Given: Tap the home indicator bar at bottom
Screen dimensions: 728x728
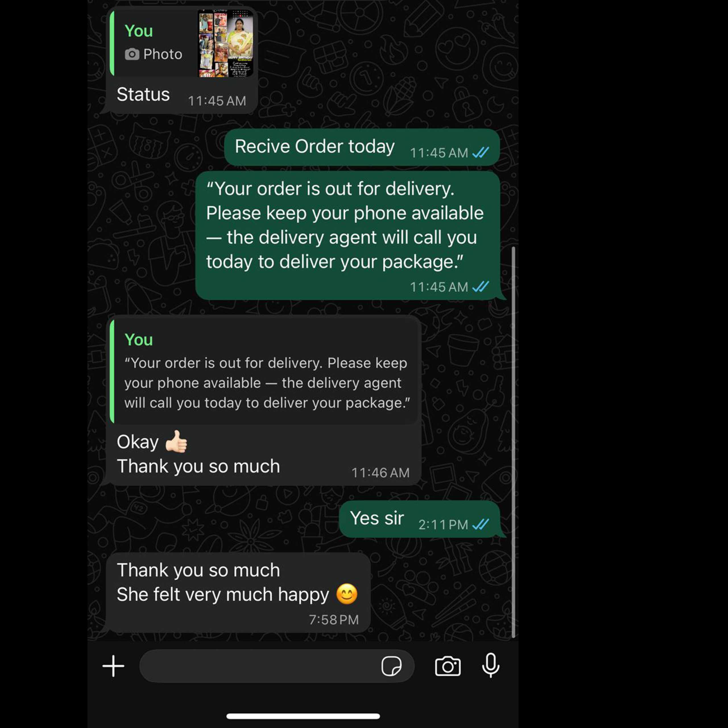Looking at the screenshot, I should (x=303, y=716).
